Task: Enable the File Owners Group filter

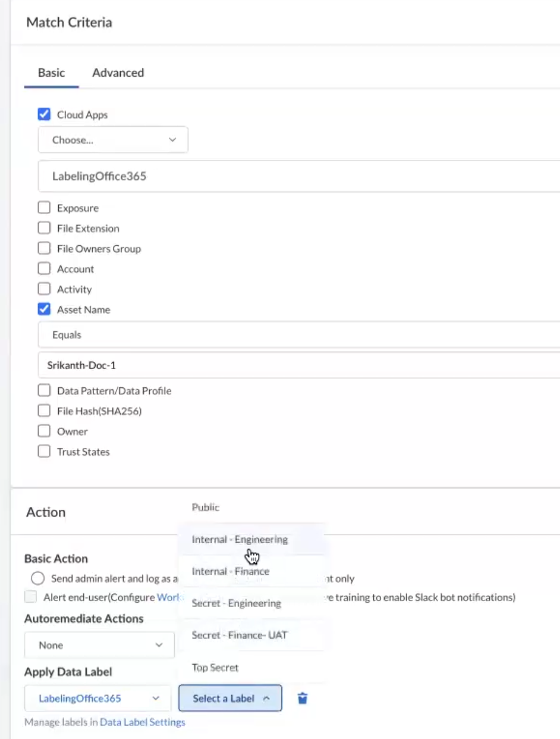Action: [44, 248]
